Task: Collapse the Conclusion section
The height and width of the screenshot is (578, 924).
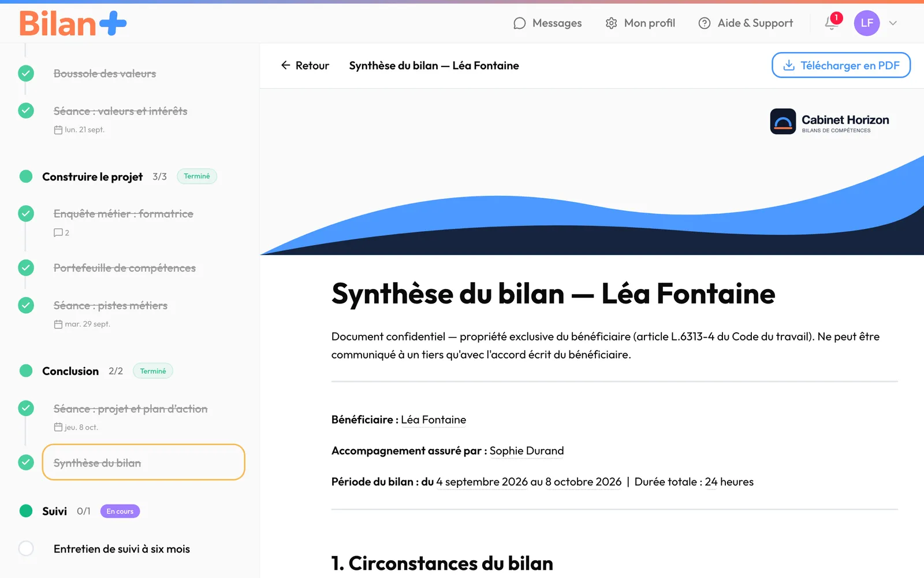Action: [70, 371]
